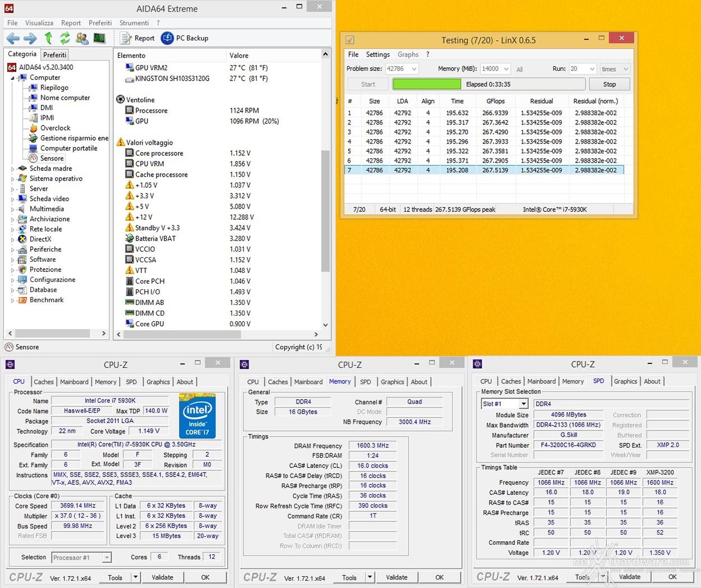701x588 pixels.
Task: Open the Run count dropdown in LinX
Action: coord(592,69)
